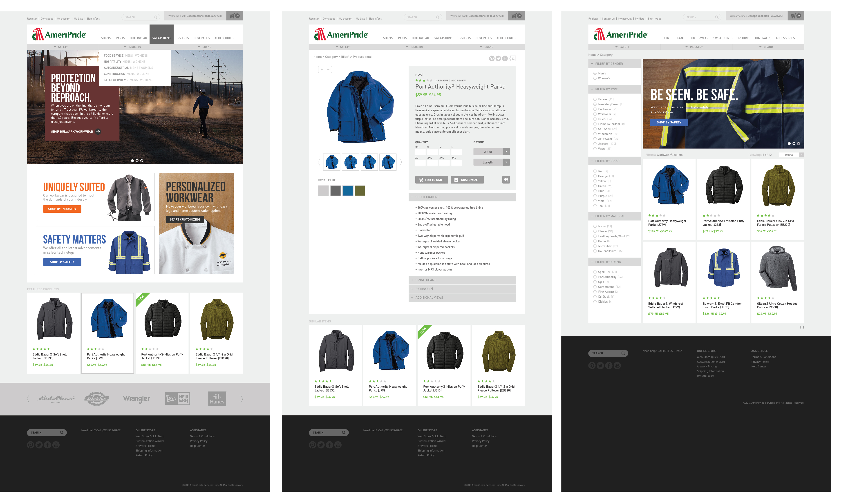Select the Port Authority brand filter
The image size is (868, 492).
click(595, 277)
